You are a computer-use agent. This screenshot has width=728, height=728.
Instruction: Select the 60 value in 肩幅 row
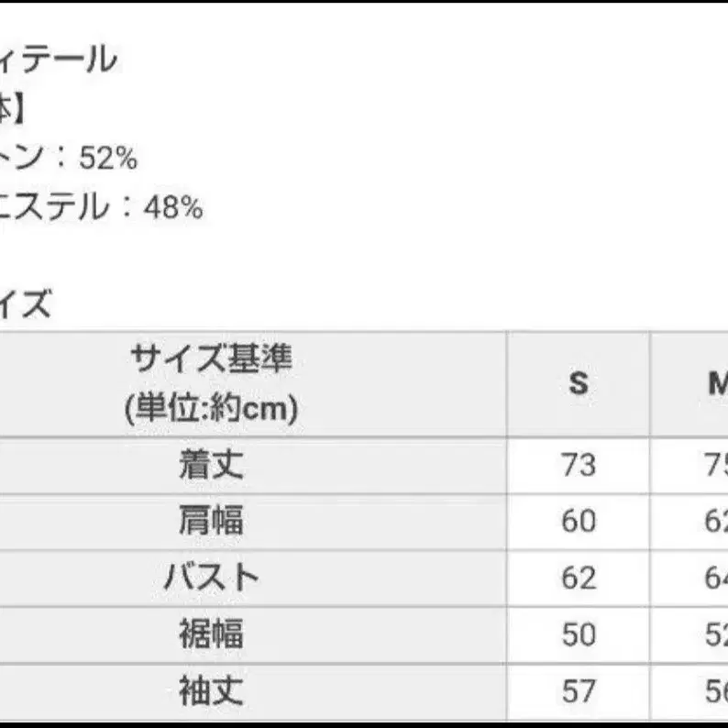pyautogui.click(x=578, y=522)
